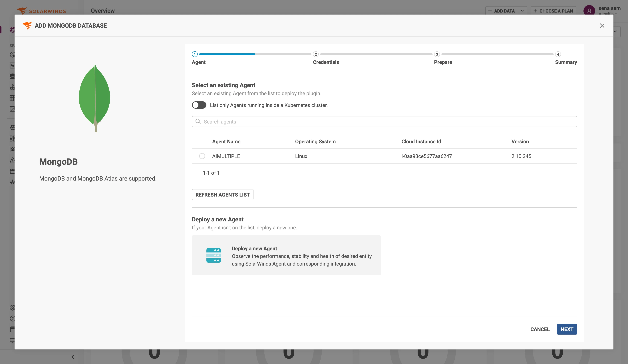This screenshot has width=628, height=364.
Task: Click the version 2.10.345 cell
Action: (x=521, y=156)
